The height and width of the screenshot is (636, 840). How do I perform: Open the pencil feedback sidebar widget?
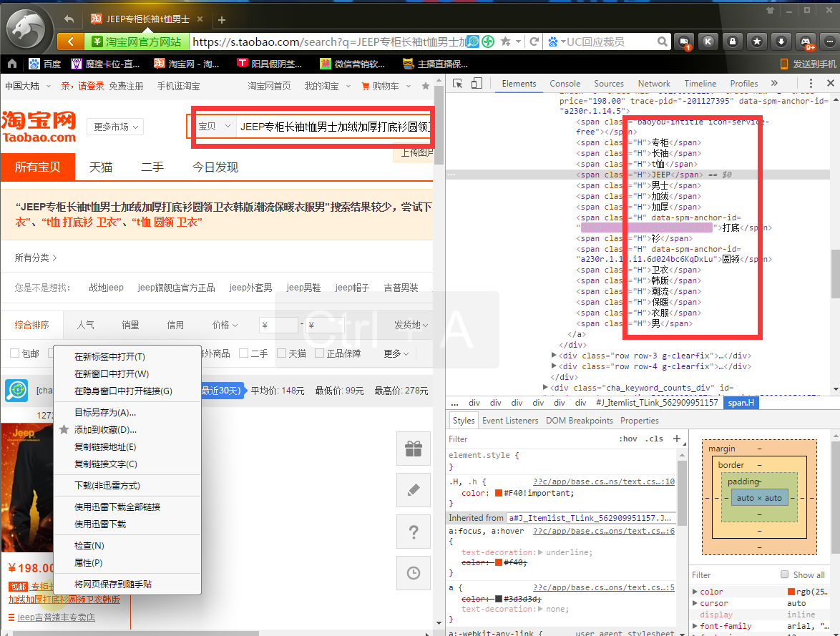coord(414,490)
